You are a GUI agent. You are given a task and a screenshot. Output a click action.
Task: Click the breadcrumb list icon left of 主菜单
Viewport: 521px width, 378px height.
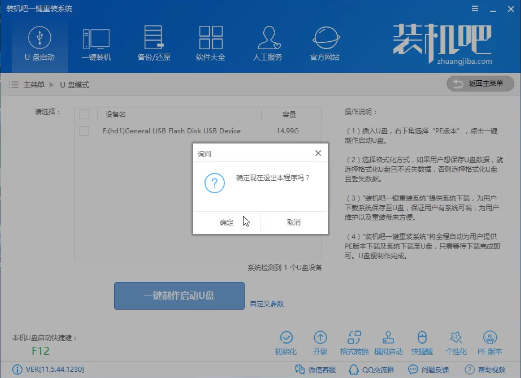click(x=14, y=84)
